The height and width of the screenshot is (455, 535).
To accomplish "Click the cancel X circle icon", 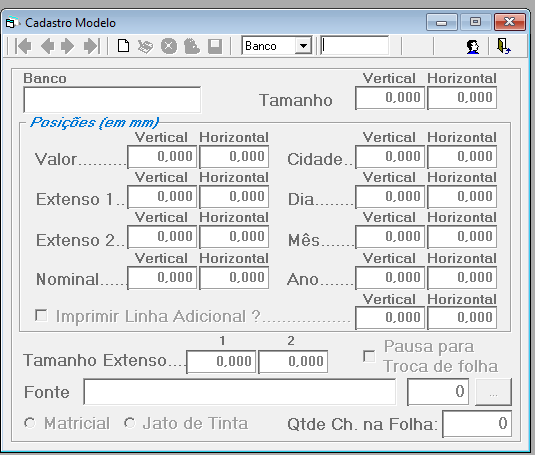I will tap(169, 46).
